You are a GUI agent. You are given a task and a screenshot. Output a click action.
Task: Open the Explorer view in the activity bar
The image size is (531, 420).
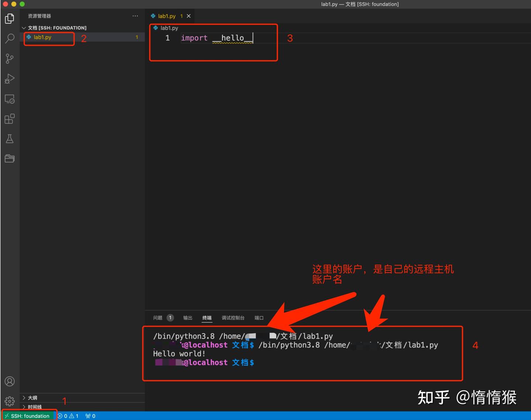(x=10, y=18)
